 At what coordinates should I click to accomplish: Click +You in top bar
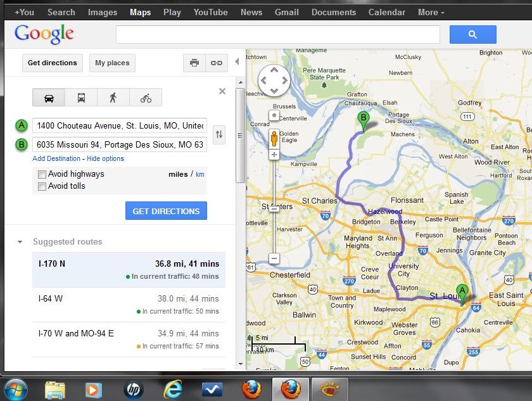(x=24, y=12)
